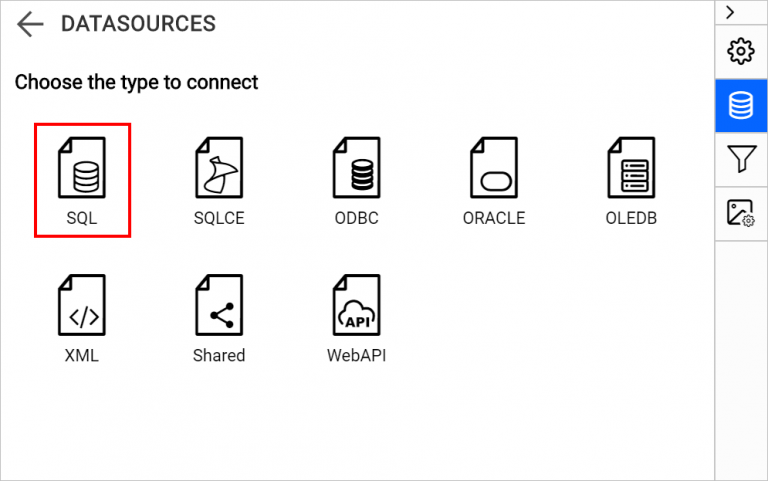This screenshot has height=481, width=768.
Task: Pick the WebAPI cloud icon
Action: point(356,306)
